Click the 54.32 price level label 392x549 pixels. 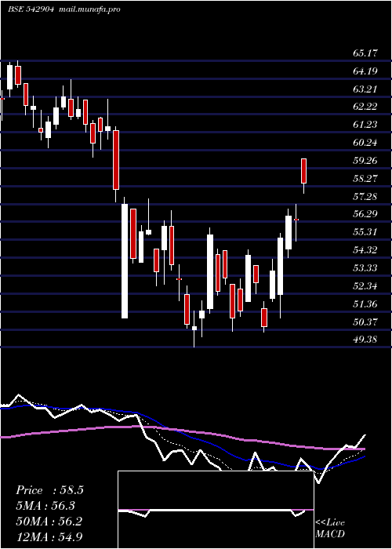365,249
